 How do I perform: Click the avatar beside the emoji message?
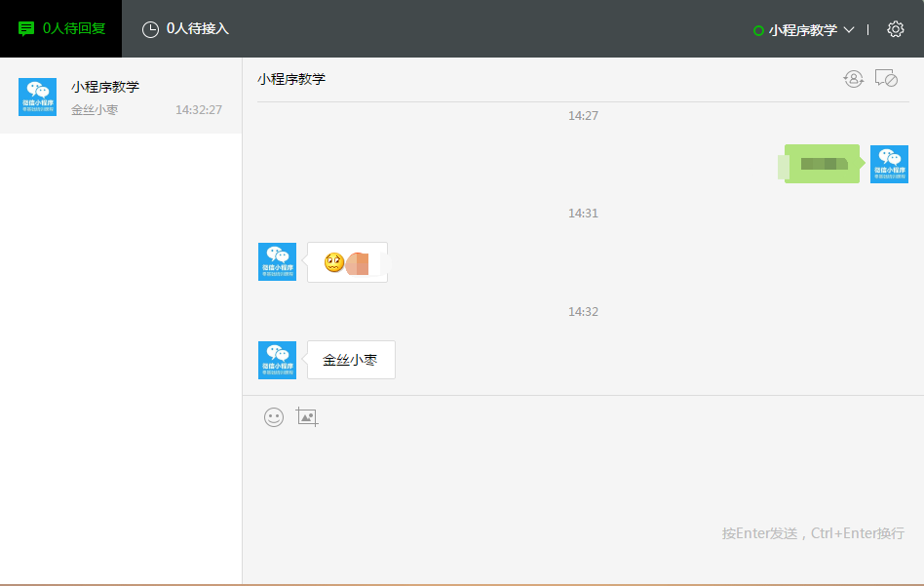277,261
